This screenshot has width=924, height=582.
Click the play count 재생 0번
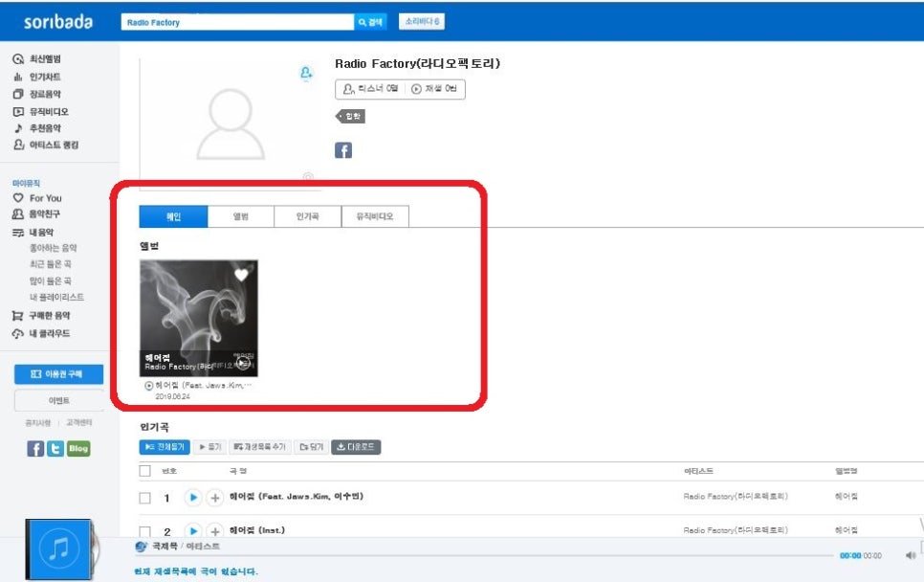coord(434,88)
